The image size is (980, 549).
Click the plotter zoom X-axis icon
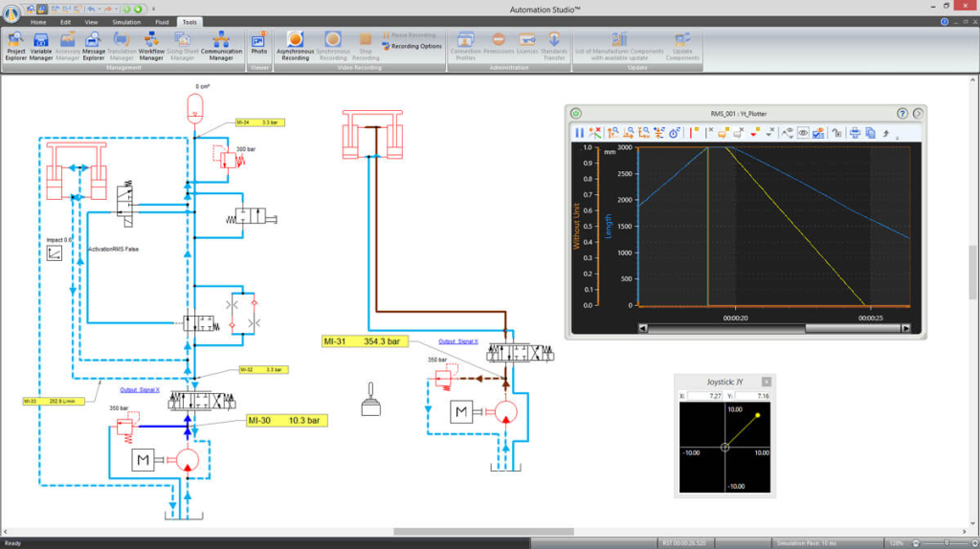point(628,132)
